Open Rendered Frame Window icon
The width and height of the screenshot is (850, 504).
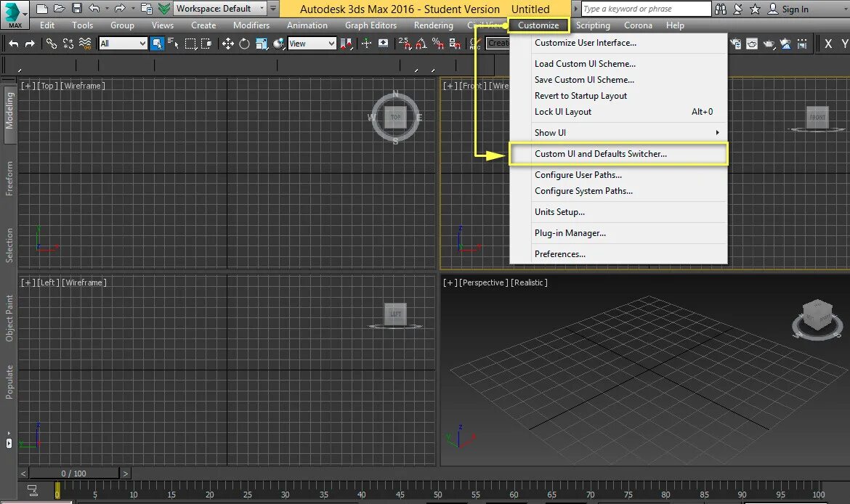pyautogui.click(x=752, y=44)
